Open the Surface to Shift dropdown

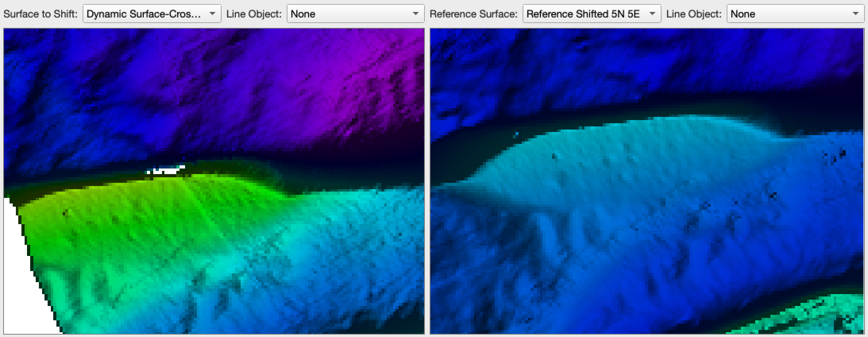tap(152, 14)
